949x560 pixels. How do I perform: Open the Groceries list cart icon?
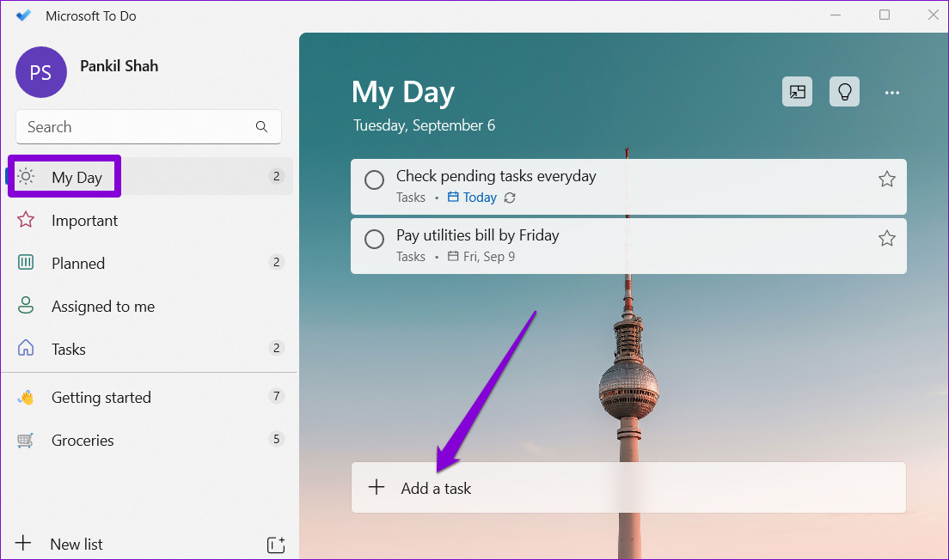(x=26, y=440)
